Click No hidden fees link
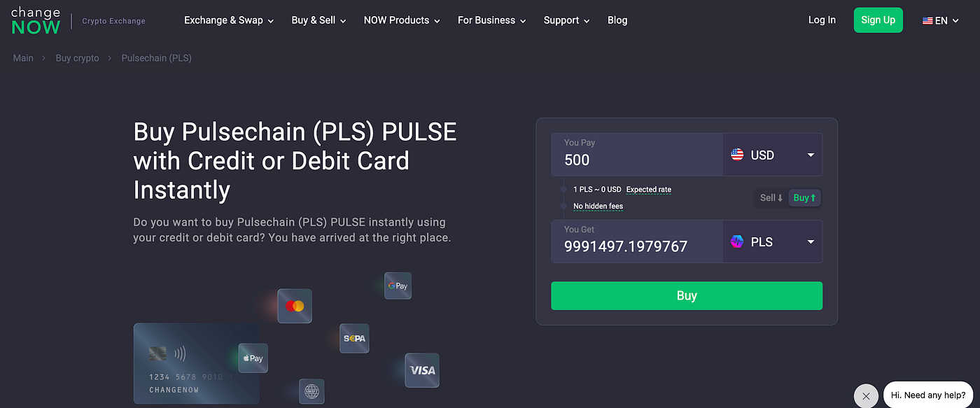 coord(598,206)
